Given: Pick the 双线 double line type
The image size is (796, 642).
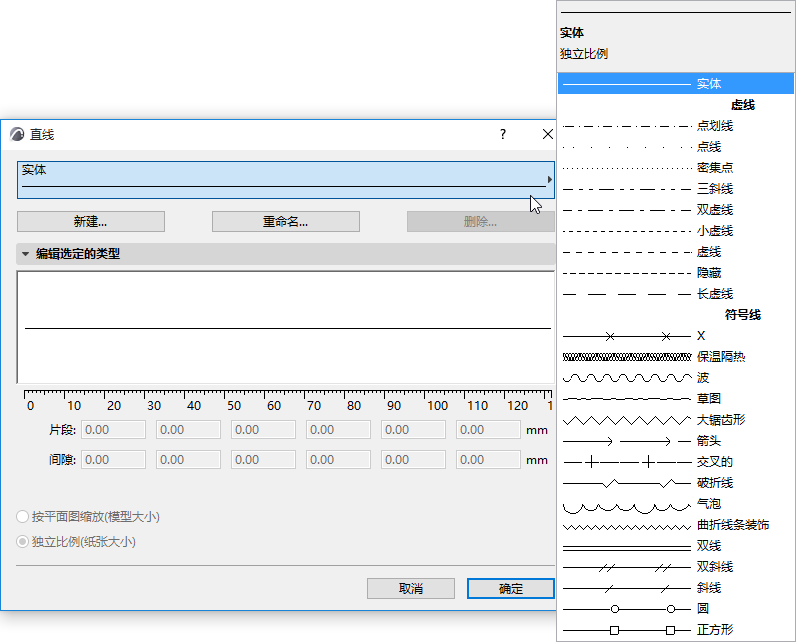Looking at the screenshot, I should (676, 546).
